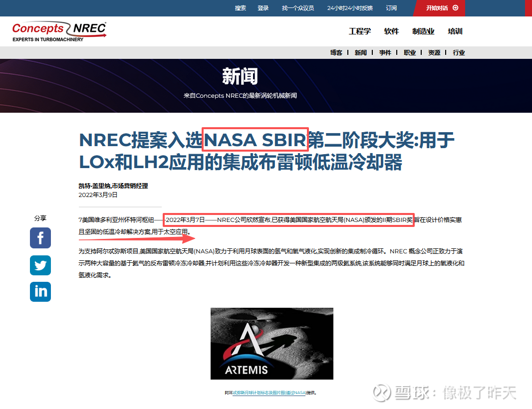Open the 搜索 search link
This screenshot has width=532, height=409.
tap(240, 8)
